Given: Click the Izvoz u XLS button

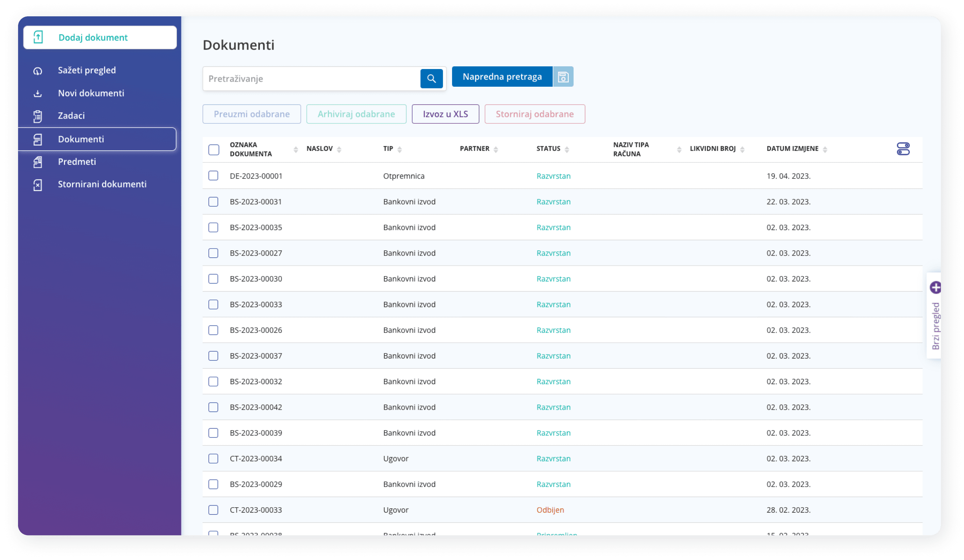Looking at the screenshot, I should click(x=445, y=114).
